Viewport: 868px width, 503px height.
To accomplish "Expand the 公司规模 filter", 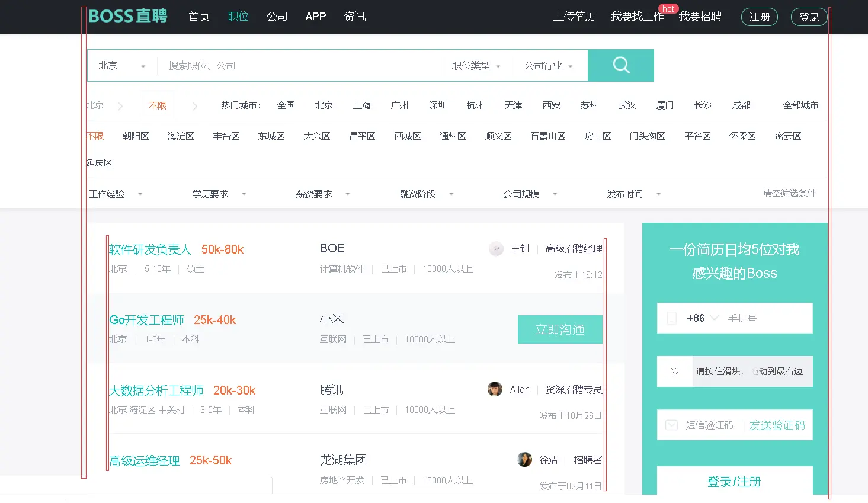I will coord(530,194).
